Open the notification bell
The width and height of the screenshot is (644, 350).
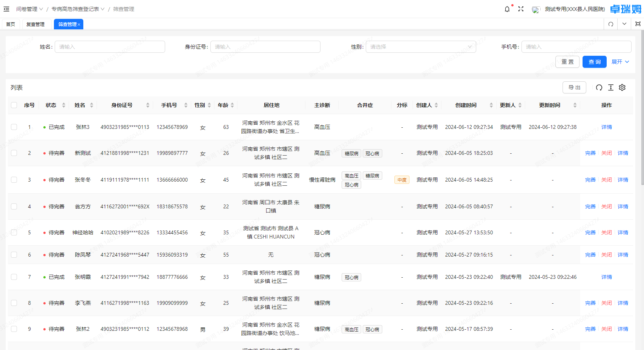[507, 9]
